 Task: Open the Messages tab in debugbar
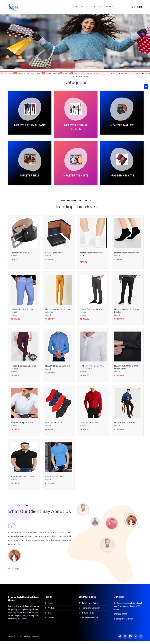coord(11,73)
